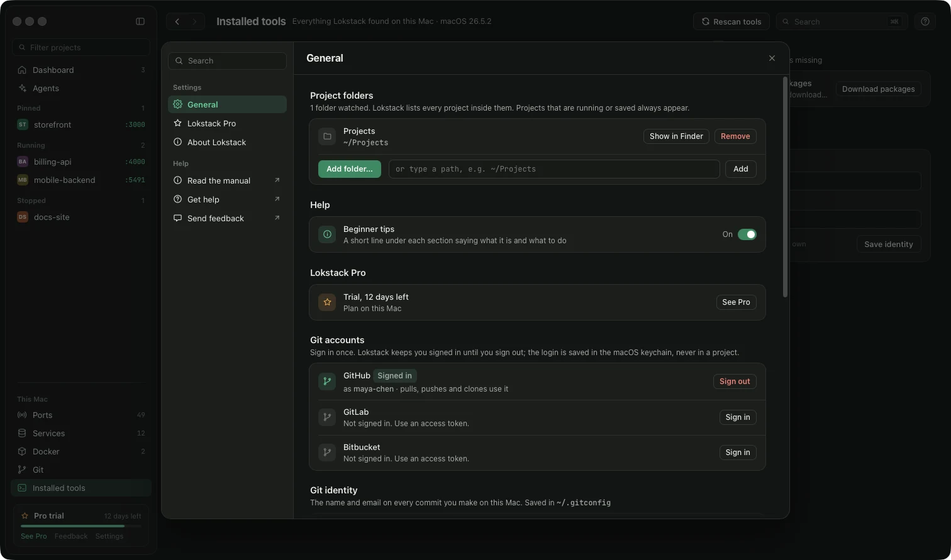Screen dimensions: 951x560
Task: Click the GitHub branch icon
Action: point(327,381)
